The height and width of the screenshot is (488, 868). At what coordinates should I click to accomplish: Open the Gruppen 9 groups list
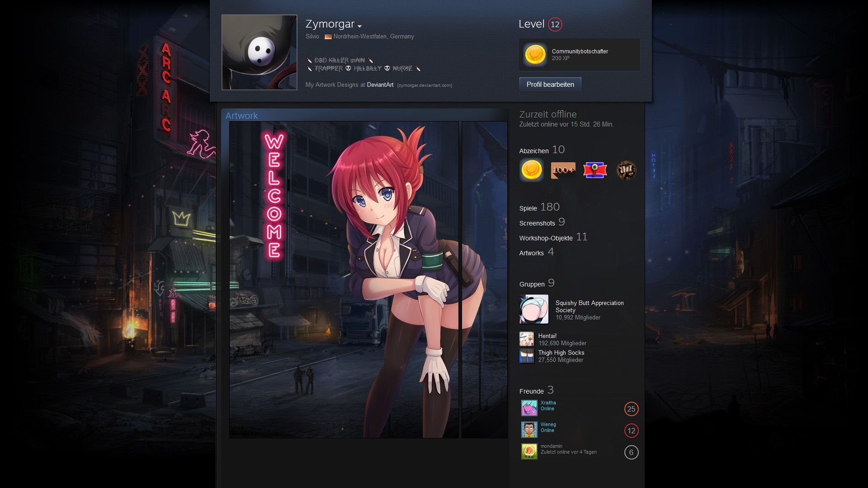537,283
